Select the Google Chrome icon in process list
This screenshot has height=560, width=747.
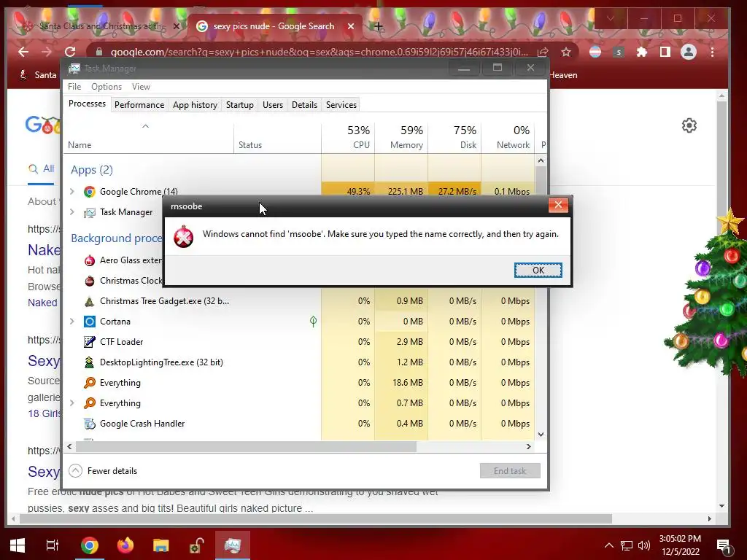click(x=89, y=192)
